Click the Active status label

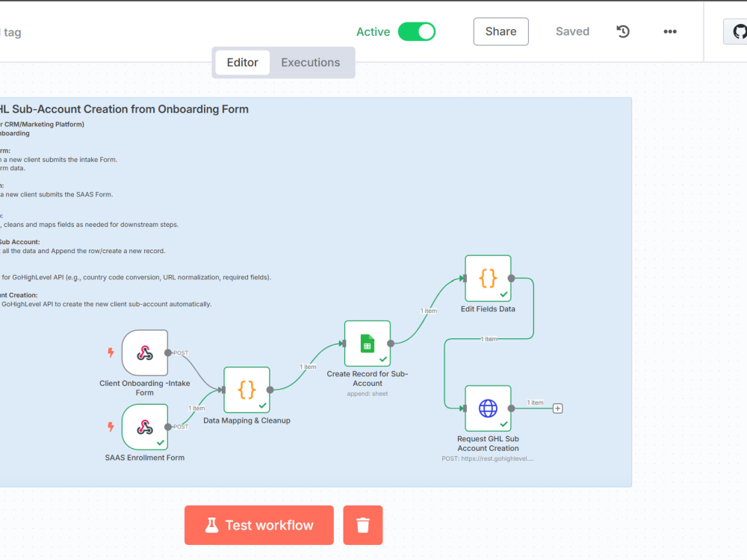[x=373, y=32]
